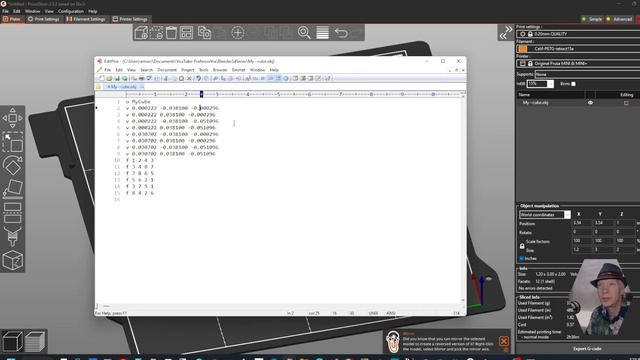Open the Print Settings tab
Screen dimensions: 640x360
[x=43, y=19]
